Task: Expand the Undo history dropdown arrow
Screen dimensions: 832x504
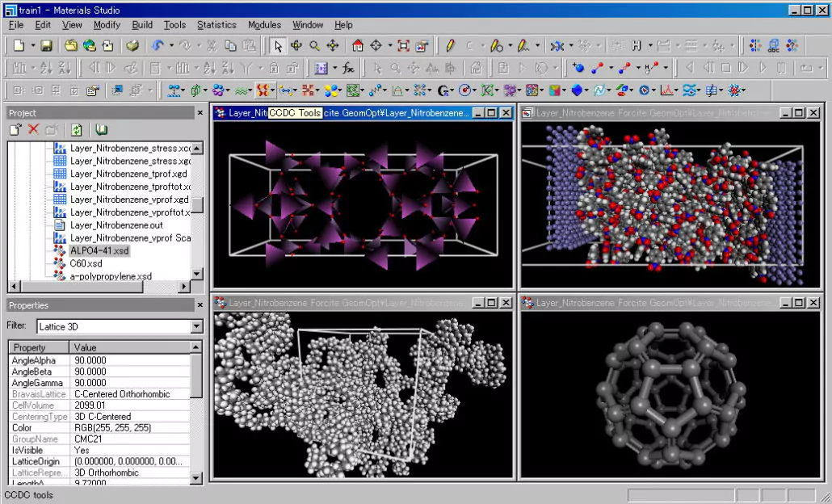Action: tap(172, 46)
